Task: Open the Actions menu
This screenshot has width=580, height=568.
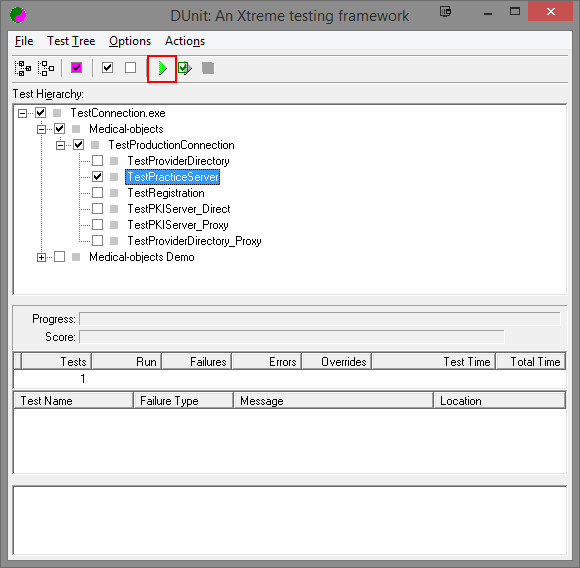Action: (x=185, y=41)
